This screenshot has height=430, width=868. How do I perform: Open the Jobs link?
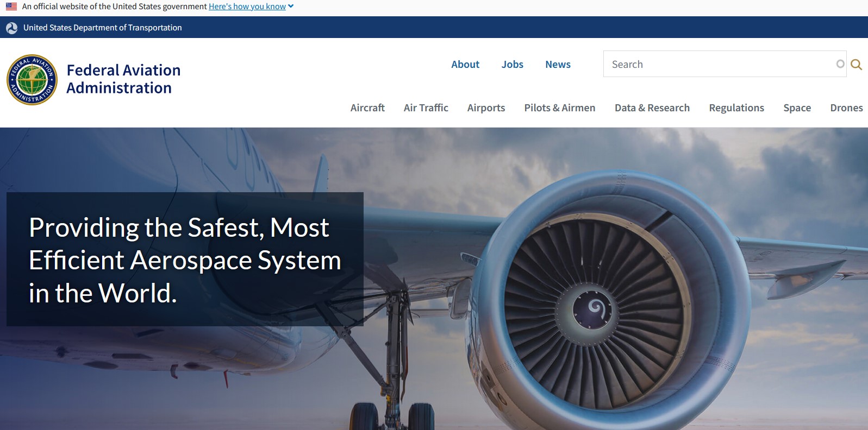(x=513, y=65)
